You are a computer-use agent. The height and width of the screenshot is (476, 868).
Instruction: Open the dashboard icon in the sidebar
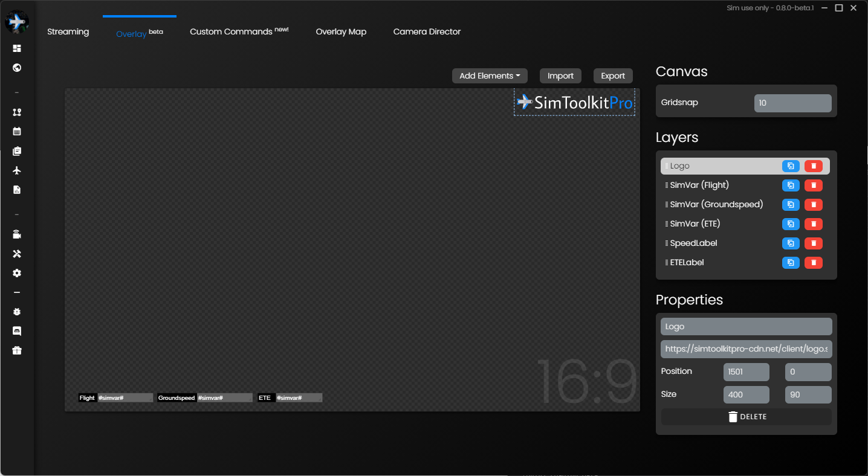click(x=17, y=48)
